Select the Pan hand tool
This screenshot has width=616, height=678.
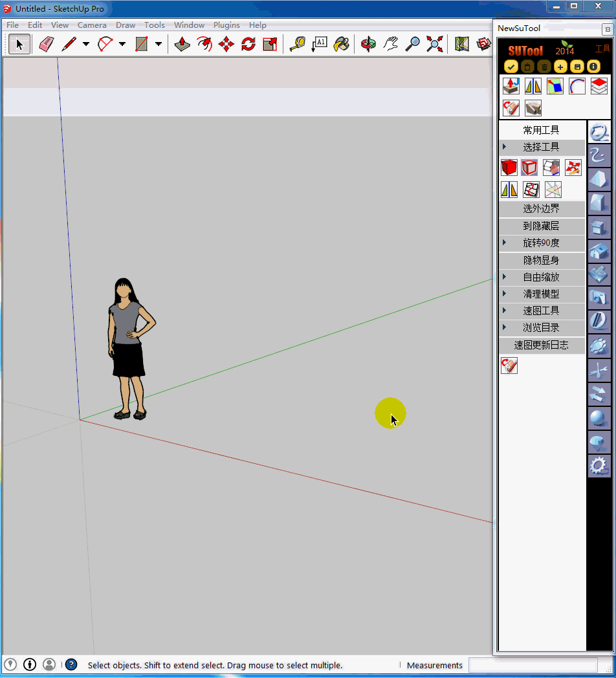(x=391, y=44)
